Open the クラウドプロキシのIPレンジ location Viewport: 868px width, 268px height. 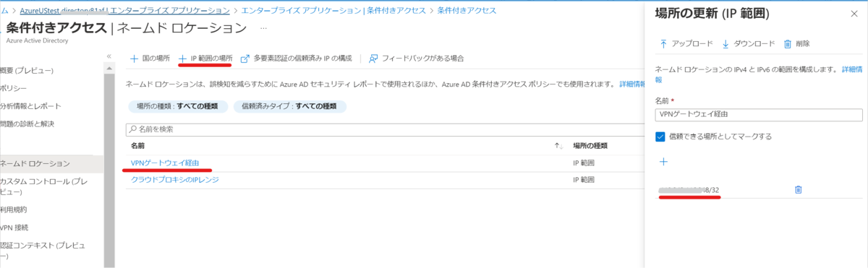174,179
